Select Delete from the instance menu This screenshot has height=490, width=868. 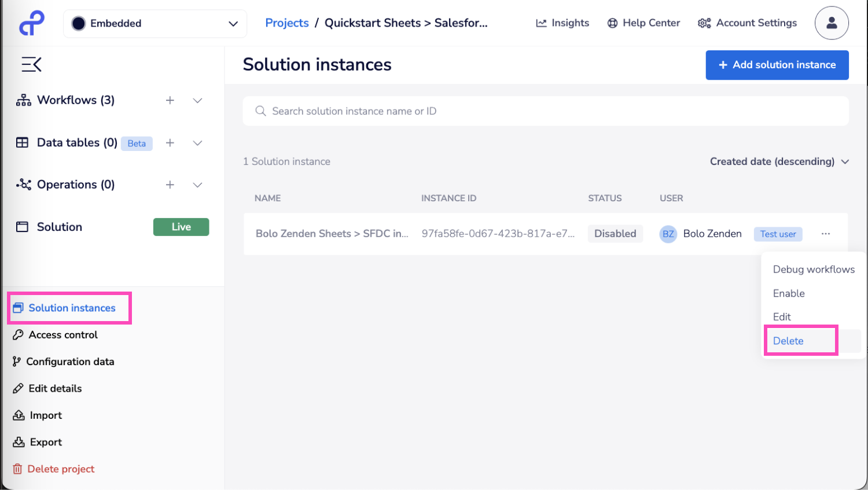[788, 341]
